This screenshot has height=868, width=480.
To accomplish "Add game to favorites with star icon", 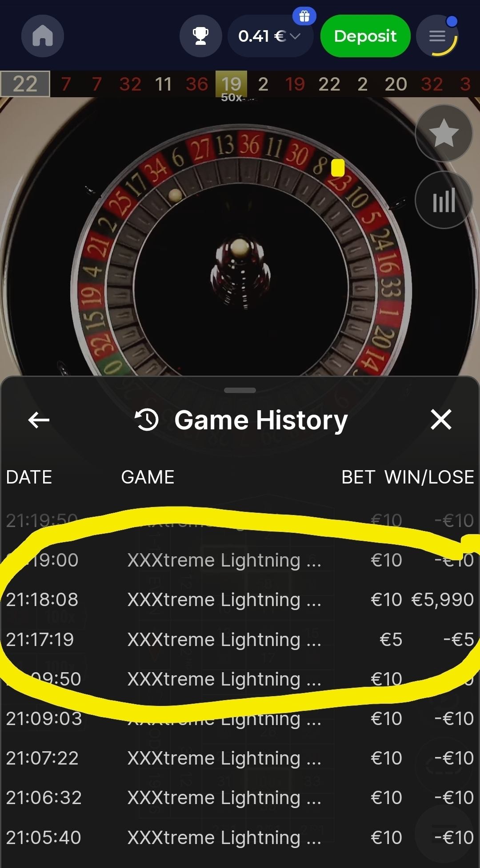I will click(444, 133).
